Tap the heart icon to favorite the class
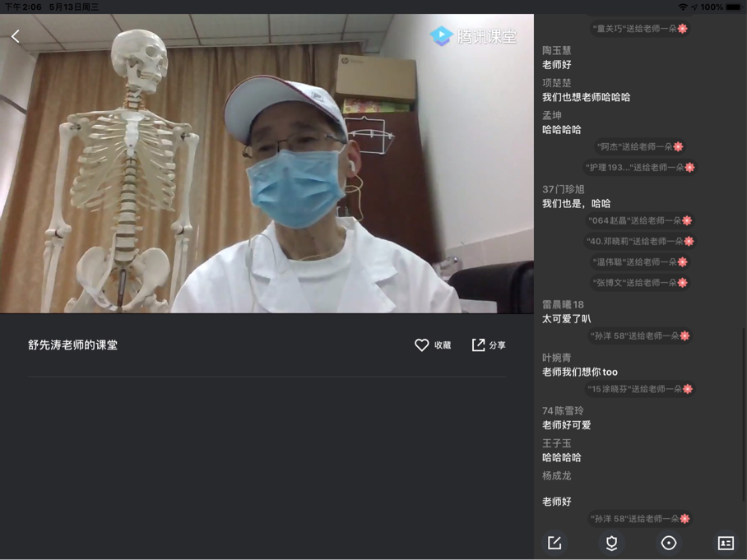The image size is (747, 560). click(x=421, y=345)
